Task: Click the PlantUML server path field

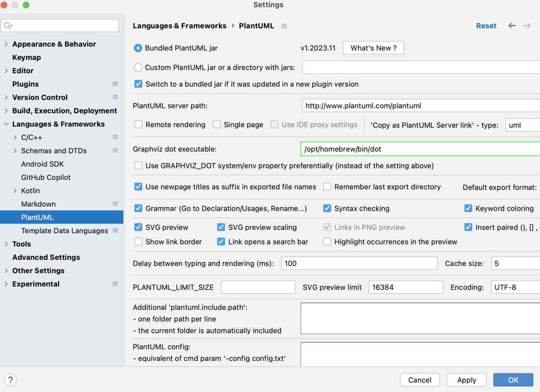Action: point(421,106)
